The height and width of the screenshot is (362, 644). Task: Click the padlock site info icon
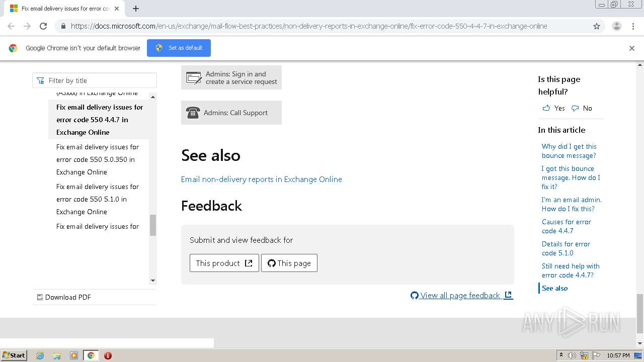point(63,26)
